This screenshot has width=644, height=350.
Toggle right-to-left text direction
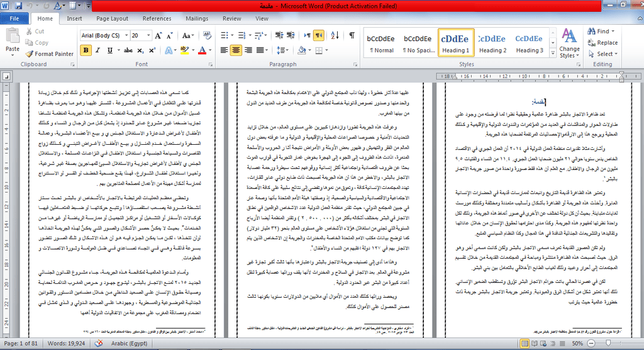pos(319,36)
